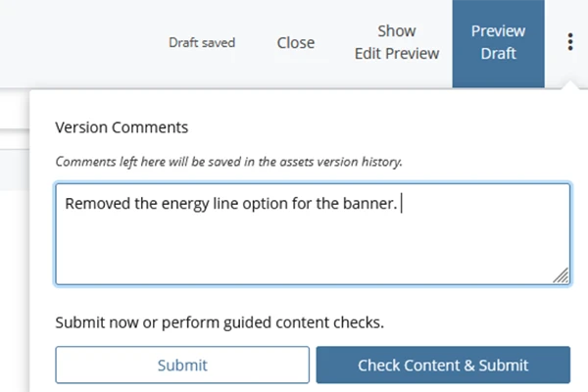Image resolution: width=588 pixels, height=392 pixels.
Task: Select Show Edit Preview
Action: pos(397,42)
